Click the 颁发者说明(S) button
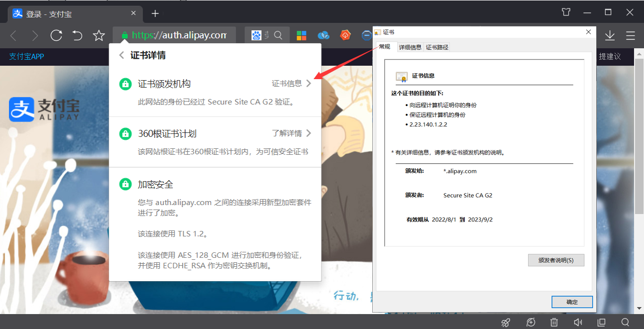 tap(556, 260)
